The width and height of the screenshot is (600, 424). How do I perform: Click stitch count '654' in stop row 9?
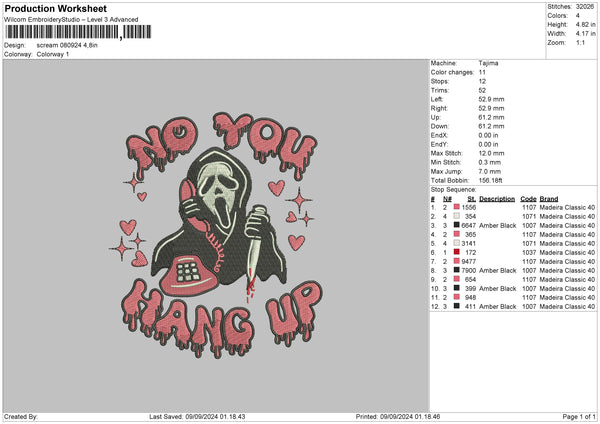pyautogui.click(x=471, y=279)
